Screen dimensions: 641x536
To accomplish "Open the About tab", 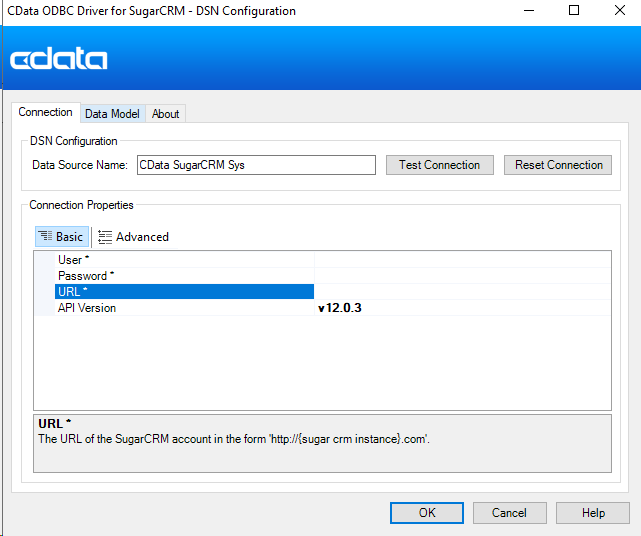I will pyautogui.click(x=166, y=114).
